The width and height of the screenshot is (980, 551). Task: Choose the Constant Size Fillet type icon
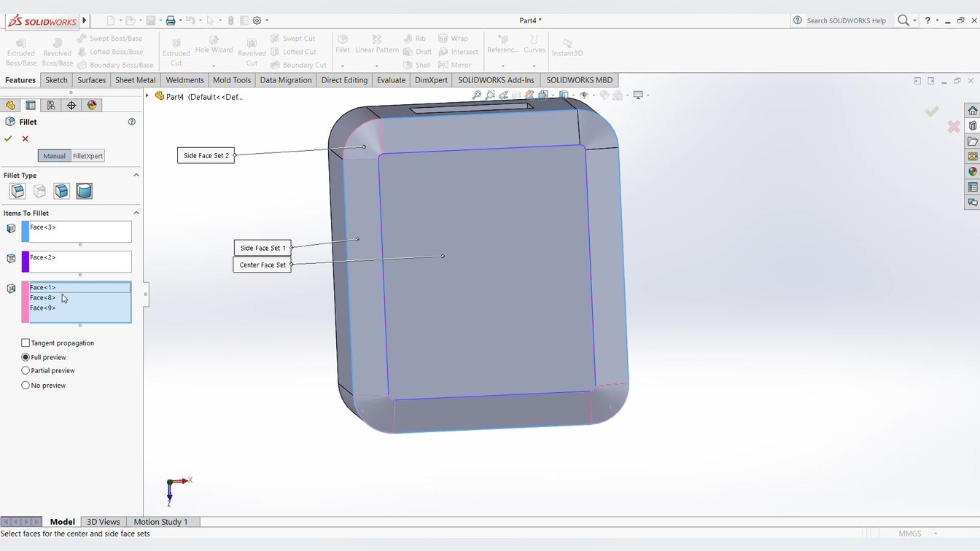(x=17, y=191)
